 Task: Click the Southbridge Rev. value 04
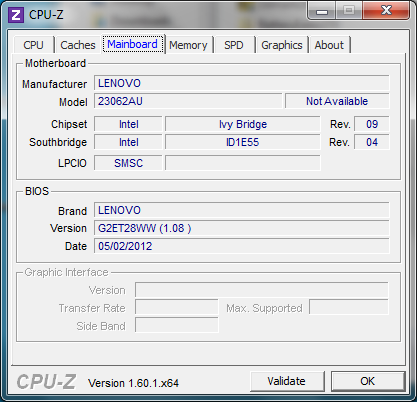(372, 142)
